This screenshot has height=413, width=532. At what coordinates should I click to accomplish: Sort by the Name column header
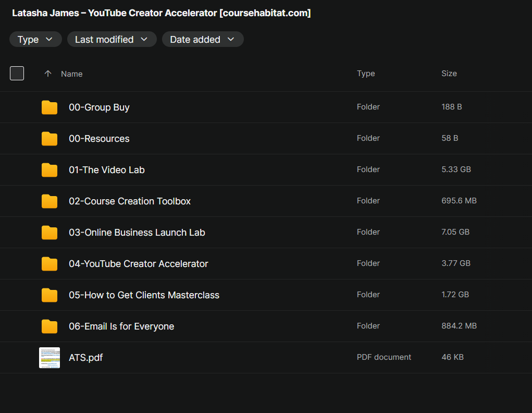pos(71,74)
